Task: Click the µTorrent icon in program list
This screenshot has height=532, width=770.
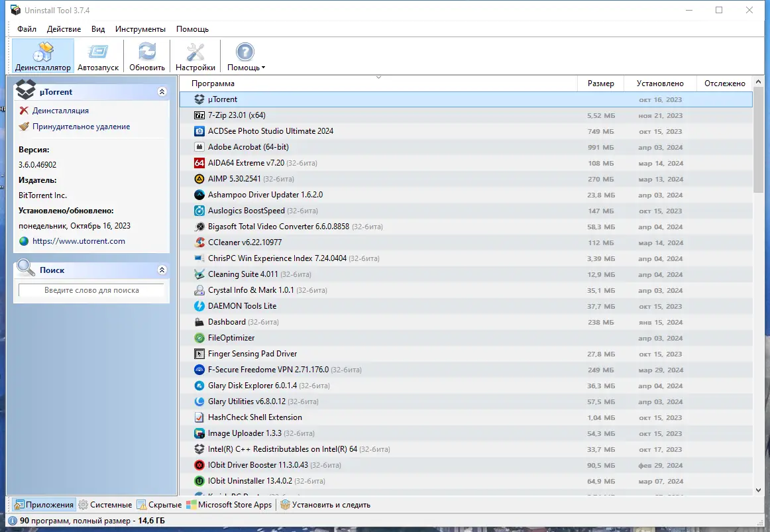Action: coord(199,99)
